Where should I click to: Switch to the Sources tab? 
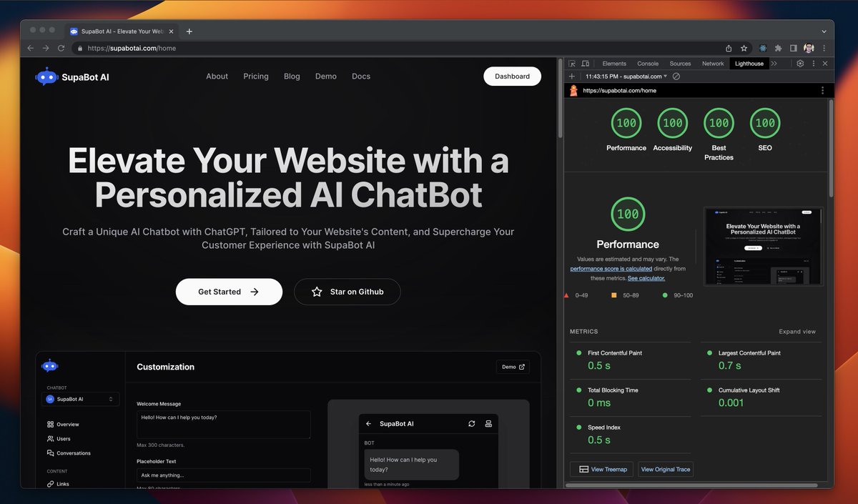680,64
